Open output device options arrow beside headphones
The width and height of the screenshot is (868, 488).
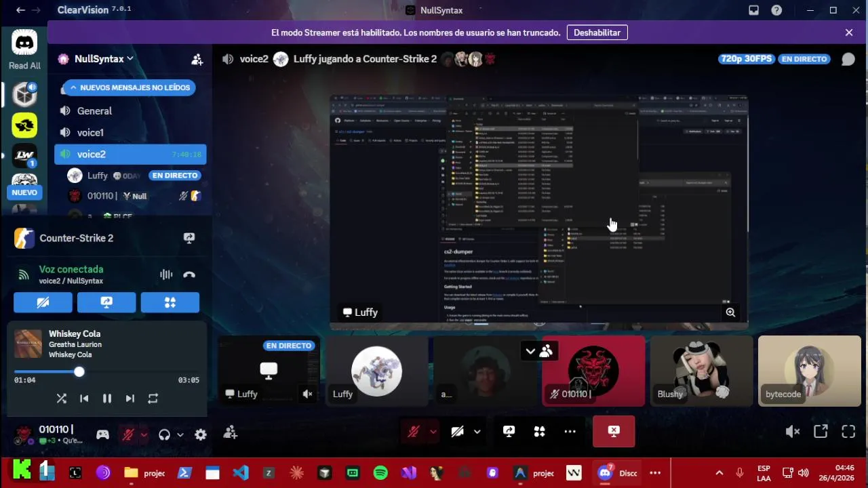180,434
